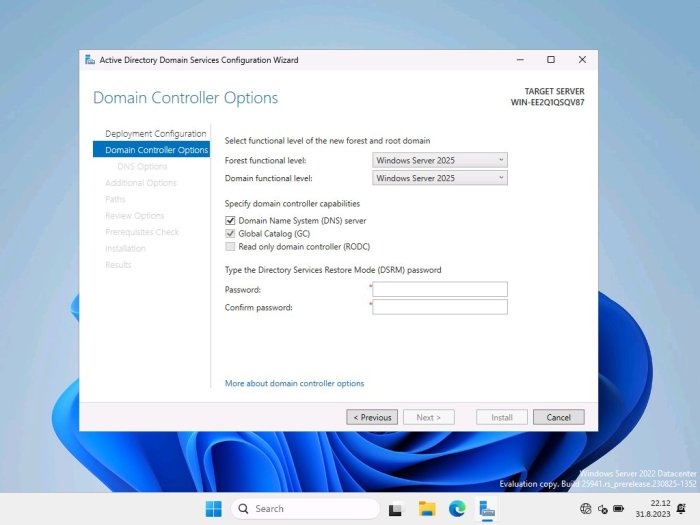Open the clock and date flyout
This screenshot has width=700, height=525.
(653, 508)
